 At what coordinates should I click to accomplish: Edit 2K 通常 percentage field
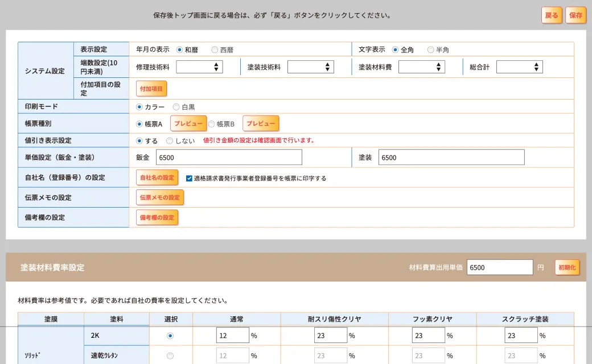tap(233, 336)
